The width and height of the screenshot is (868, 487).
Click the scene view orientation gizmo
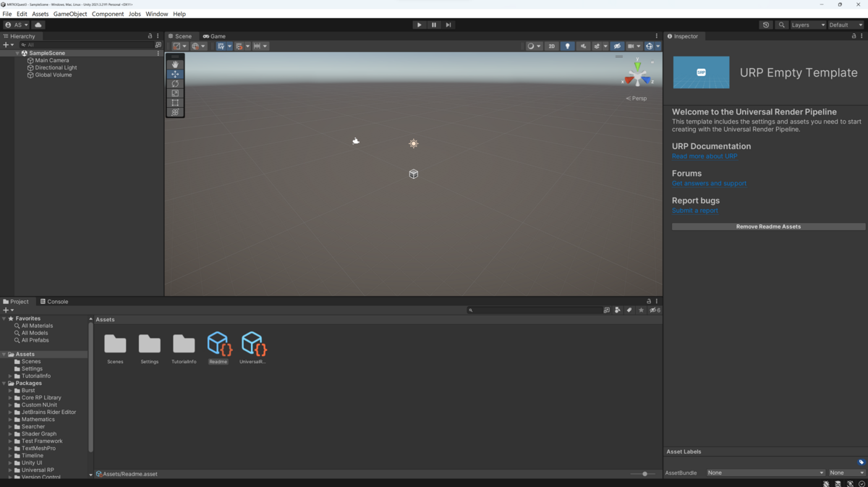coord(637,75)
